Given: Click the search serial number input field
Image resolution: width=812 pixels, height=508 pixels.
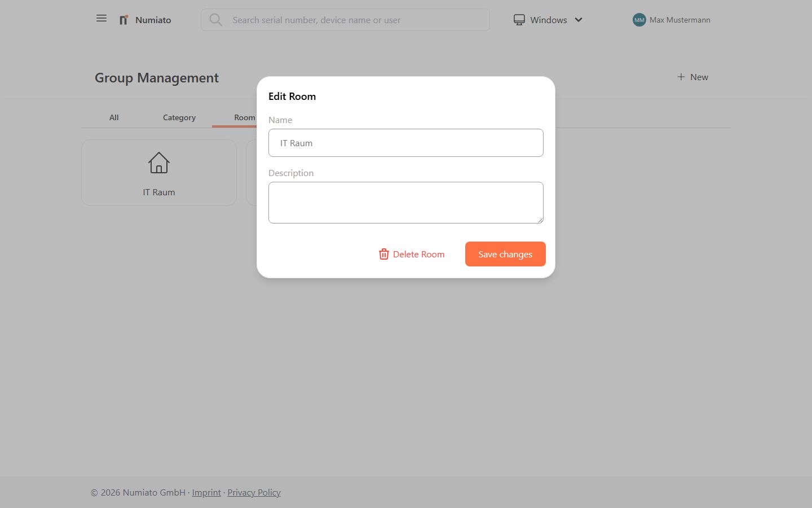Looking at the screenshot, I should pyautogui.click(x=355, y=20).
